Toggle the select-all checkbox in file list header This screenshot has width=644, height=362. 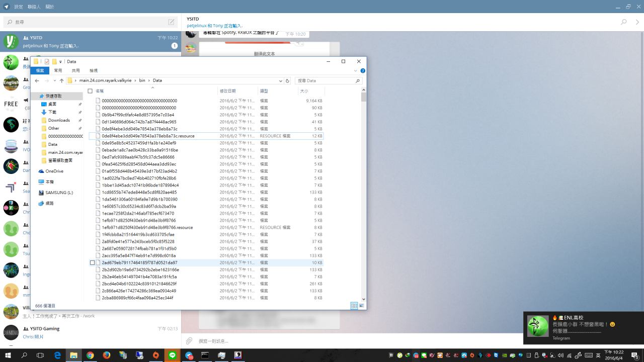(x=90, y=91)
